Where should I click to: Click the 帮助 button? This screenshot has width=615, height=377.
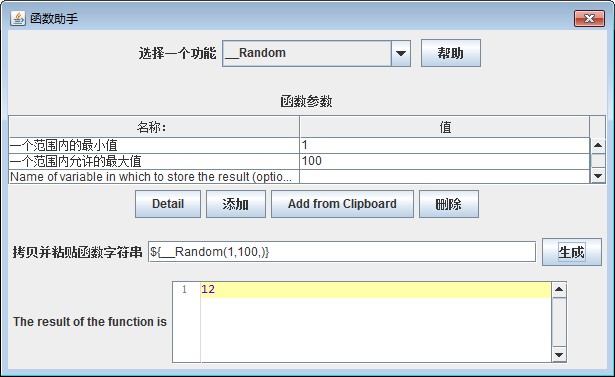[451, 53]
